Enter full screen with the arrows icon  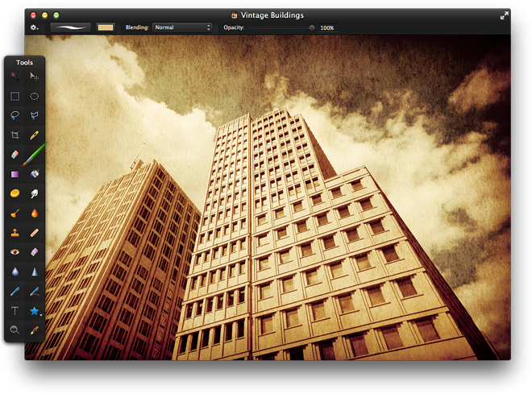[x=504, y=15]
